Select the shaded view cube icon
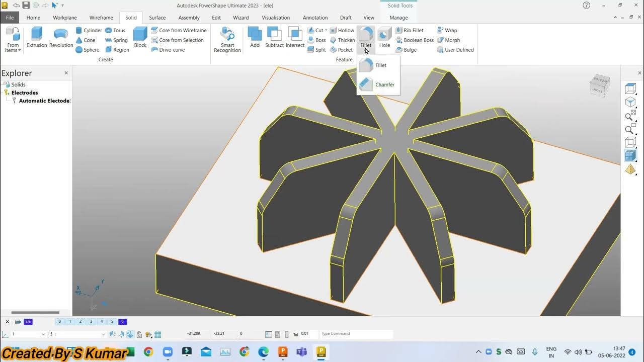644x362 pixels. 630,155
